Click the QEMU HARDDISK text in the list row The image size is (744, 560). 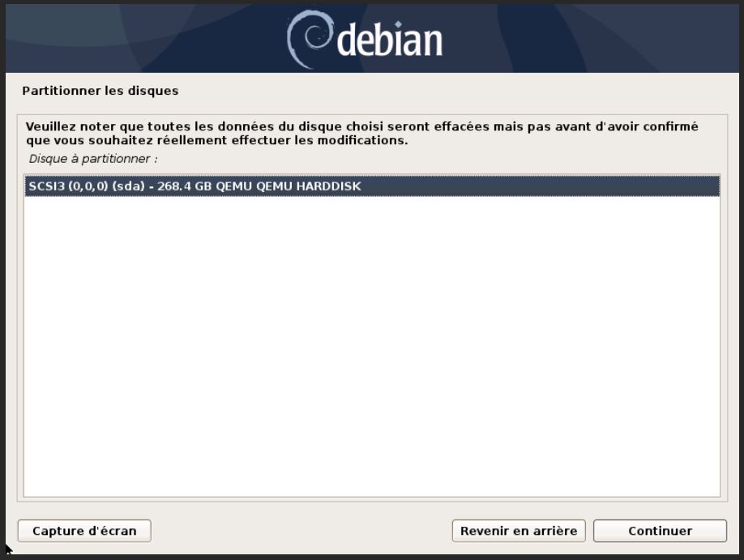point(289,186)
